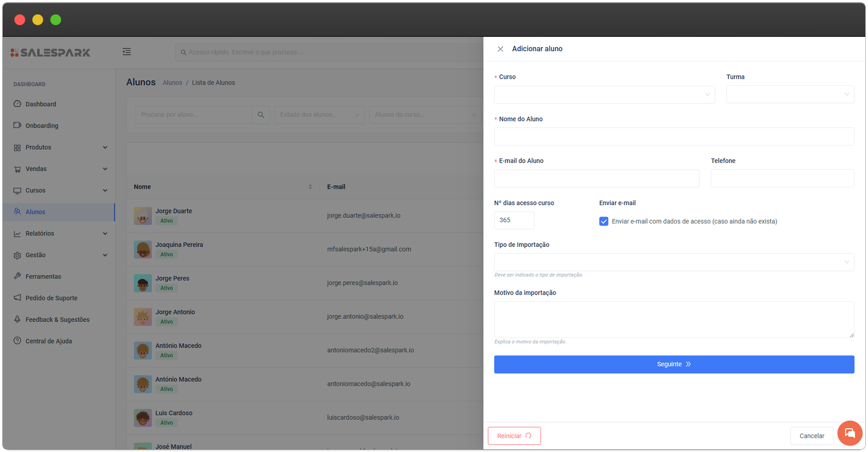Open the Tipo de Importação dropdown
Viewport: 868px width, 452px height.
tap(673, 262)
